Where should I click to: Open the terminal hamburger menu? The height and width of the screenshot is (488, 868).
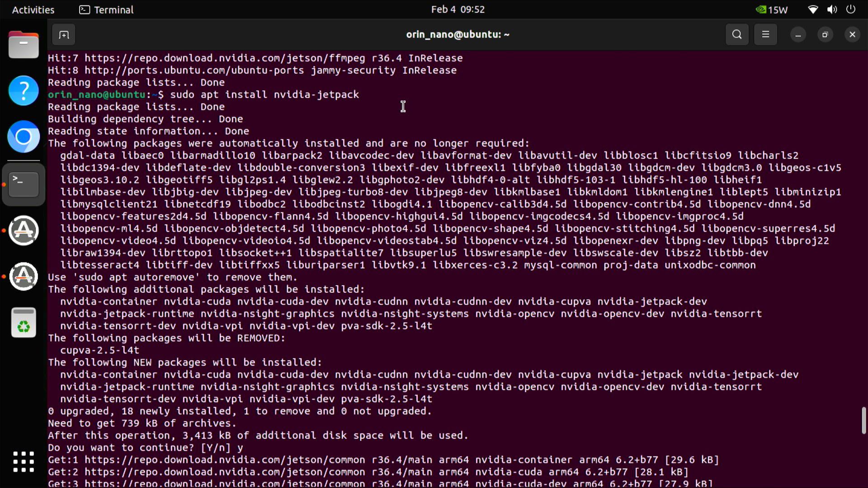[766, 34]
